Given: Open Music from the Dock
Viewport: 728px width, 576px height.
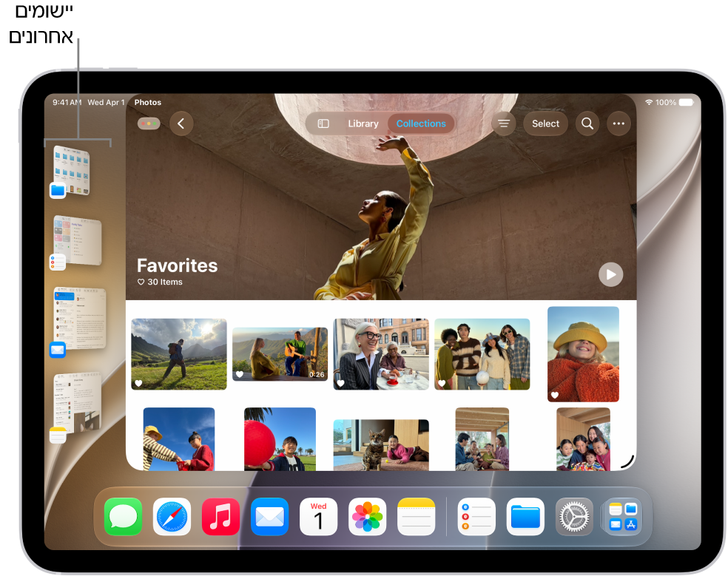Looking at the screenshot, I should pyautogui.click(x=220, y=517).
